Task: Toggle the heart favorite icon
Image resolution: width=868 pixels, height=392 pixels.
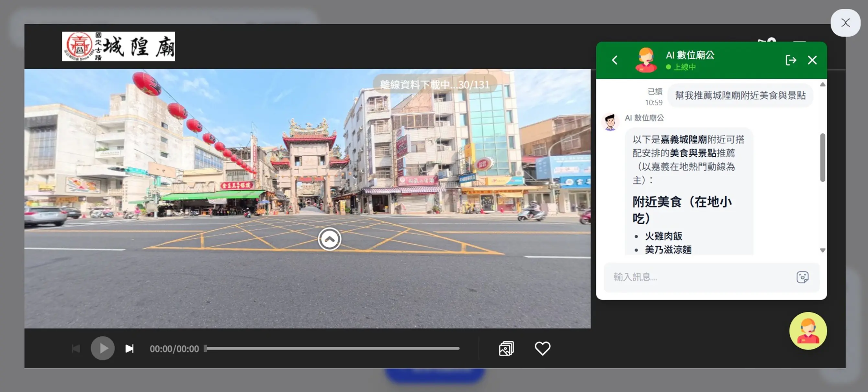Action: tap(542, 349)
